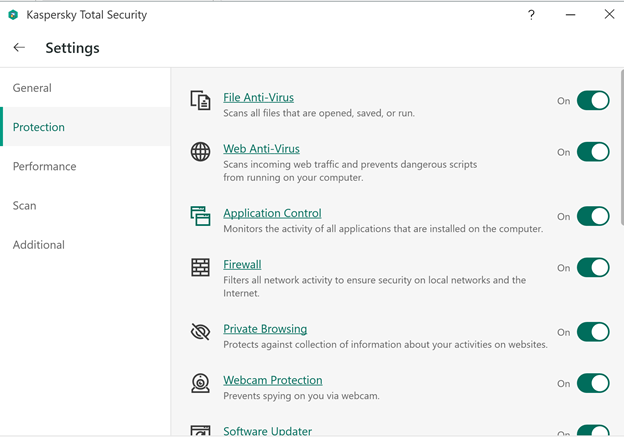Open the Additional settings section
Viewport: 624px width, 438px height.
point(85,245)
